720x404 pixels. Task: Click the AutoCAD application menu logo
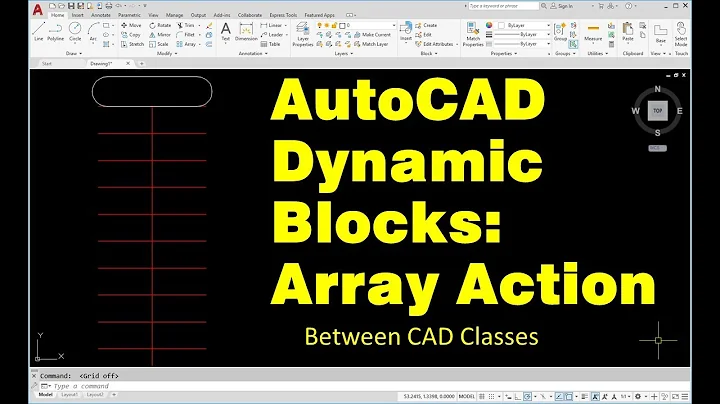coord(38,9)
